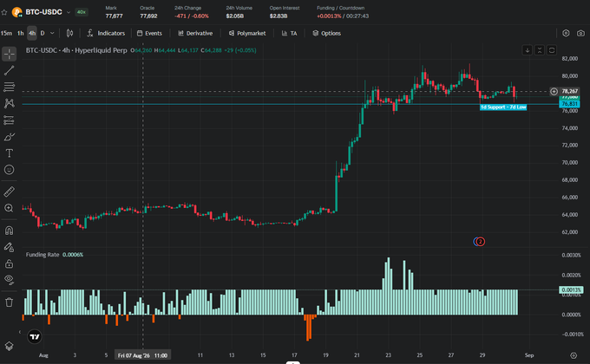Click the 76,831 support price label
Image resolution: width=590 pixels, height=364 pixels.
click(x=570, y=104)
